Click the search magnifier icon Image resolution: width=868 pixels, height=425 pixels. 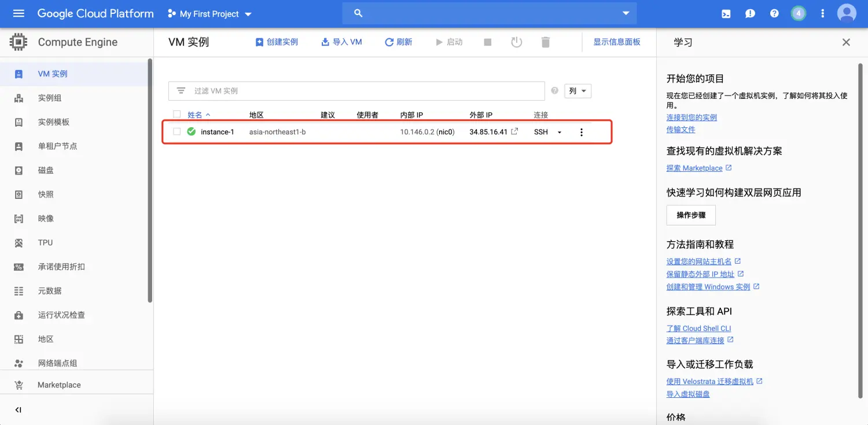[358, 13]
